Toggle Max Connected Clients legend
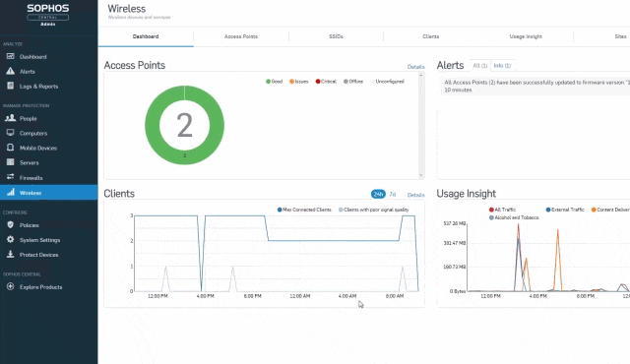Image resolution: width=630 pixels, height=364 pixels. (x=304, y=210)
